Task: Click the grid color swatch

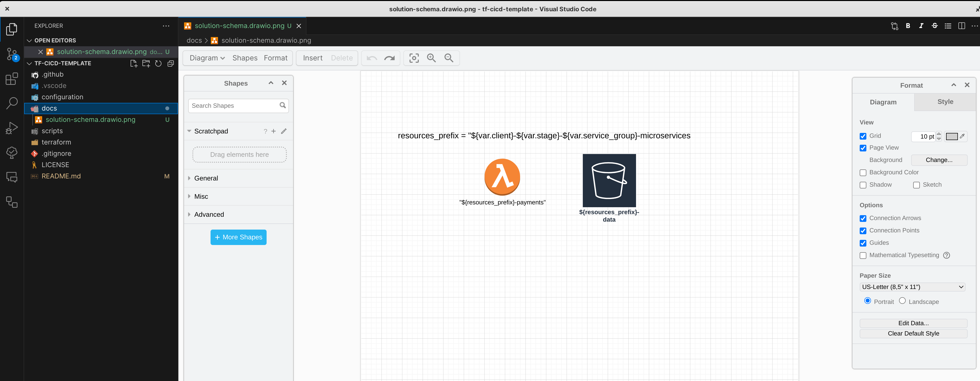Action: (951, 136)
